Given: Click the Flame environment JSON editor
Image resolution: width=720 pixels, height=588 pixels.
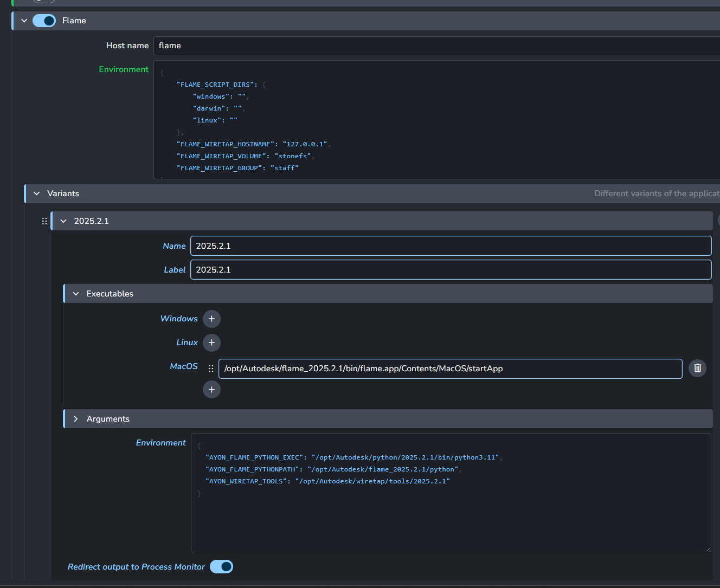Looking at the screenshot, I should coord(434,120).
